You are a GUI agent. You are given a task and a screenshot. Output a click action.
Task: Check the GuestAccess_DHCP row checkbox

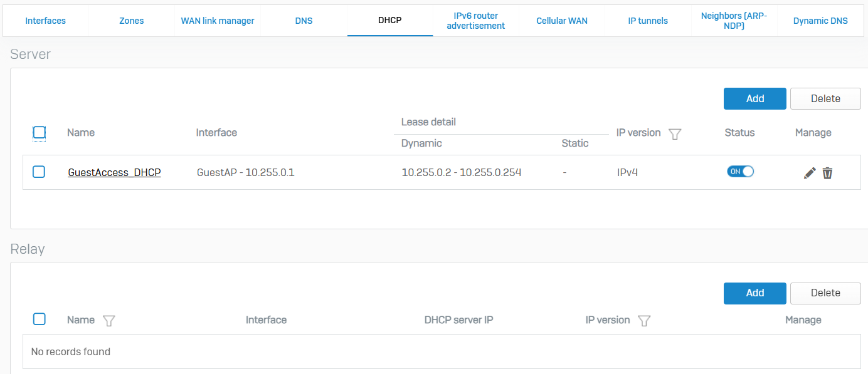pyautogui.click(x=39, y=172)
